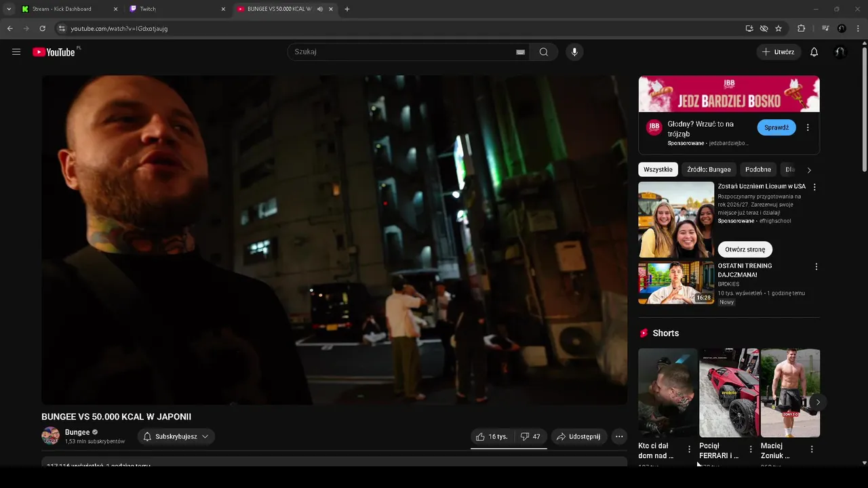The width and height of the screenshot is (868, 488).
Task: Open browser extensions puzzle icon
Action: click(801, 28)
